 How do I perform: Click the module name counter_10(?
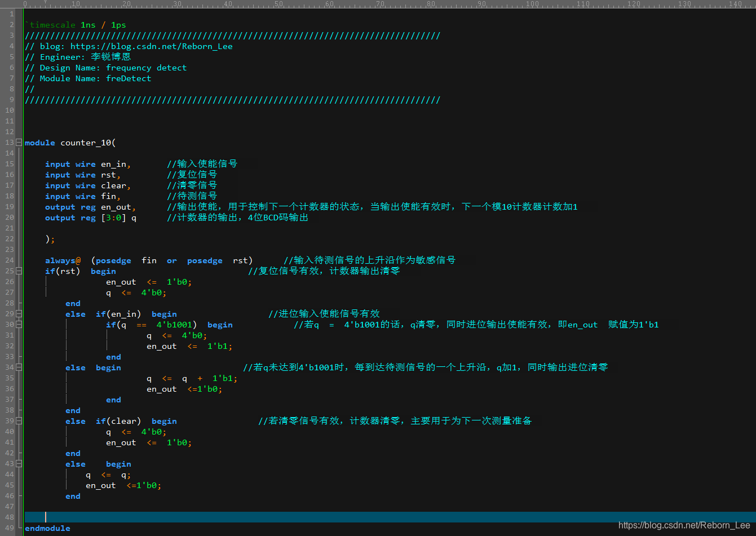pyautogui.click(x=88, y=143)
